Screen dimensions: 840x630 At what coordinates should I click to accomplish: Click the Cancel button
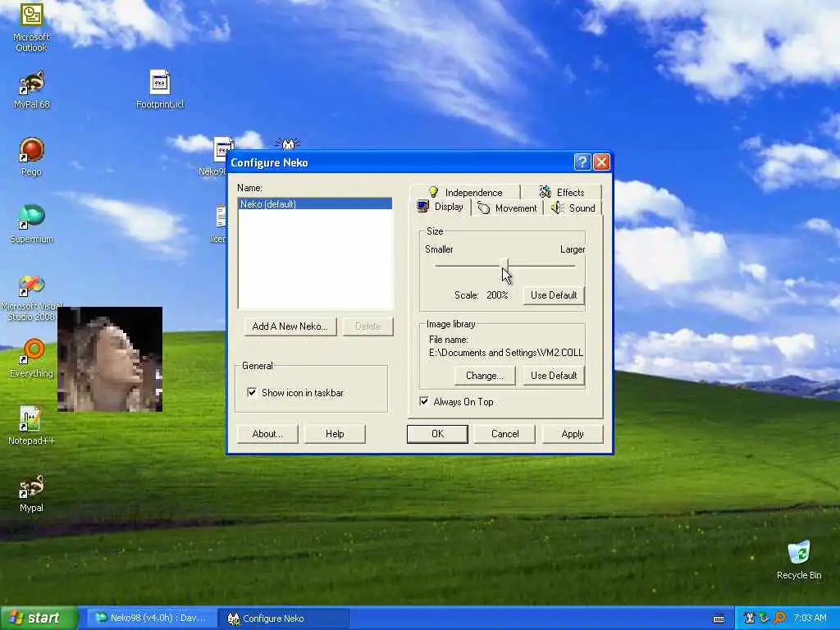pyautogui.click(x=504, y=434)
